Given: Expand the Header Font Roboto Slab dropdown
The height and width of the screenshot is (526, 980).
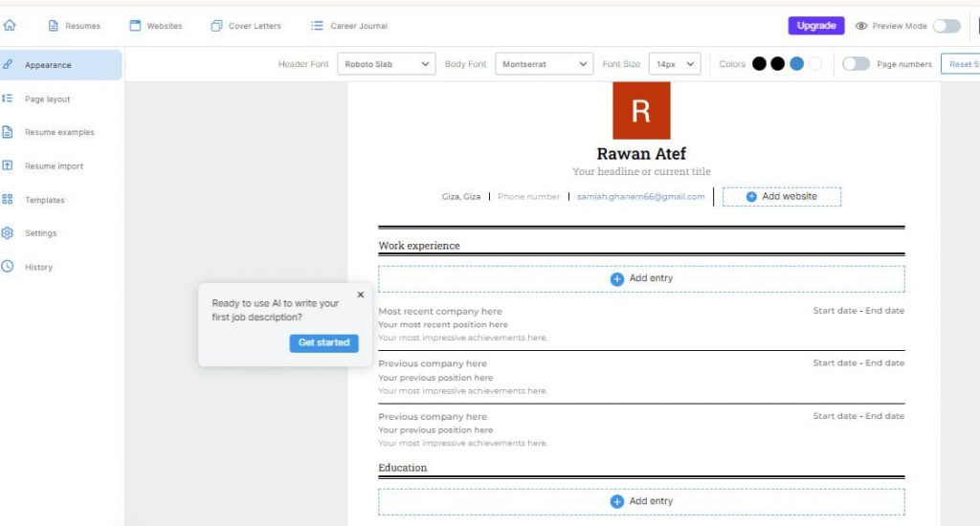Looking at the screenshot, I should (x=387, y=64).
